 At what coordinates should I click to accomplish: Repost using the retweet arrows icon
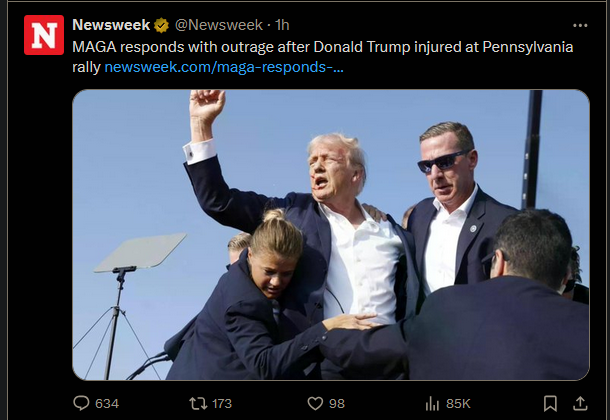coord(198,404)
